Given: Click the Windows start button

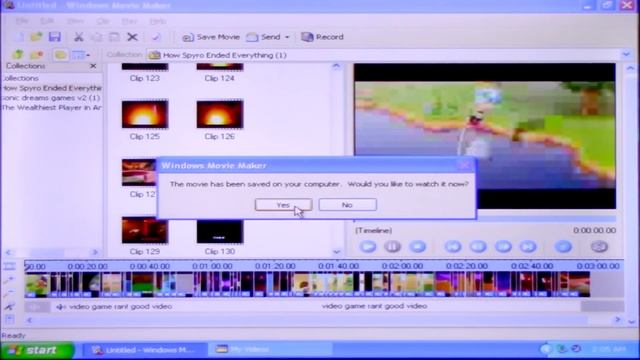Looking at the screenshot, I should tap(38, 350).
